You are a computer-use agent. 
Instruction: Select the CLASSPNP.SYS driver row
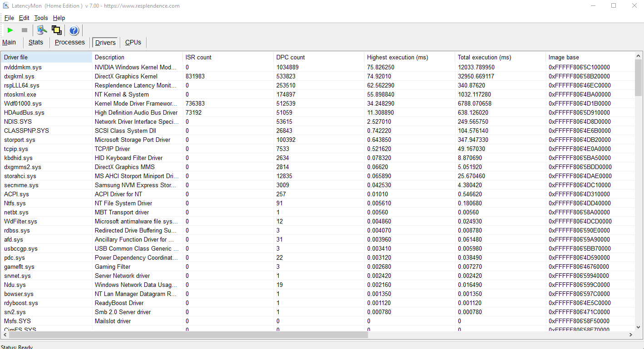click(318, 131)
